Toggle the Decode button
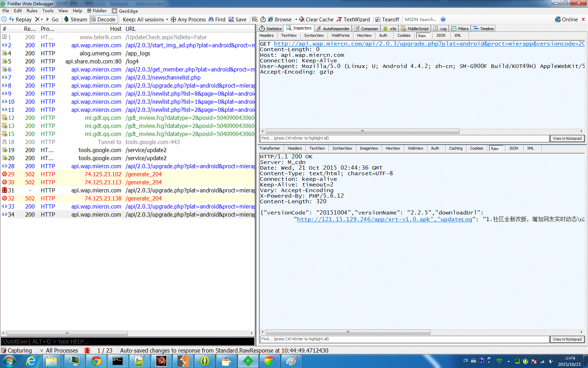Viewport: 588px width, 368px height. tap(103, 19)
